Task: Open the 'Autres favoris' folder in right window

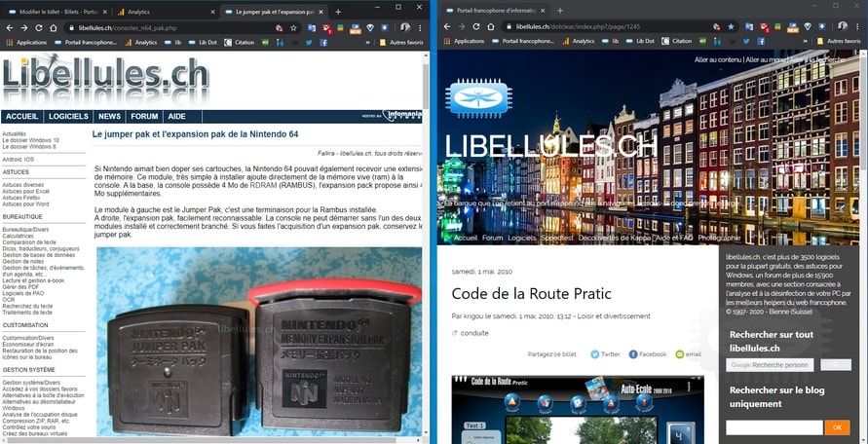Action: [839, 41]
